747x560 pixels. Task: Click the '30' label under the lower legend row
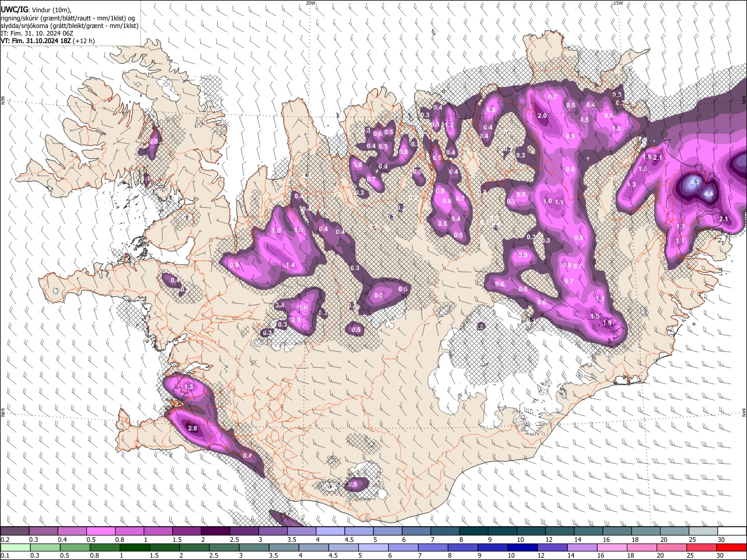719,555
